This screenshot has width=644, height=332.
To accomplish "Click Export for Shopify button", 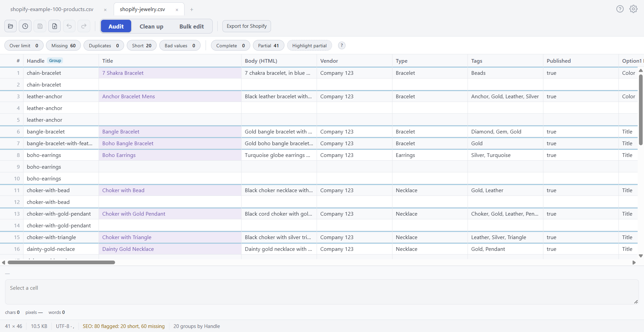I will tap(247, 26).
